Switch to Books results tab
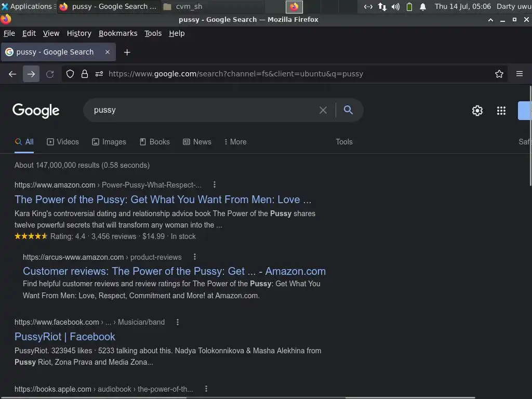The height and width of the screenshot is (399, 532). pyautogui.click(x=155, y=142)
